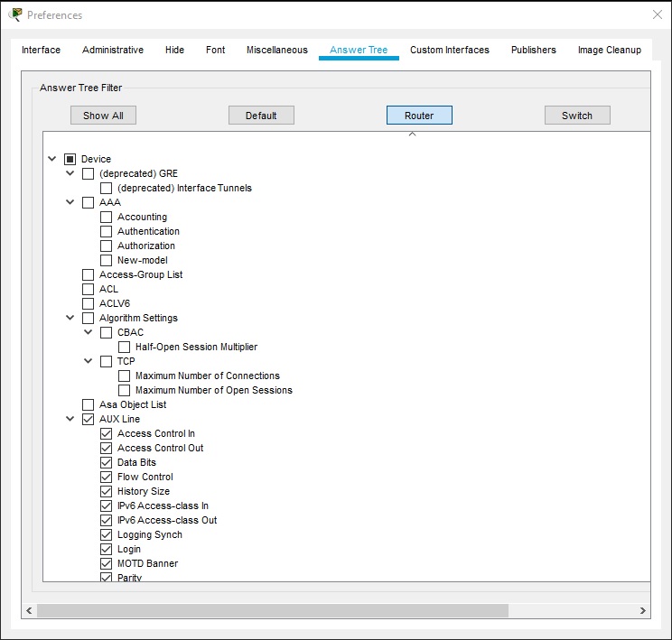Click the Show All filter button
The image size is (672, 640).
103,116
